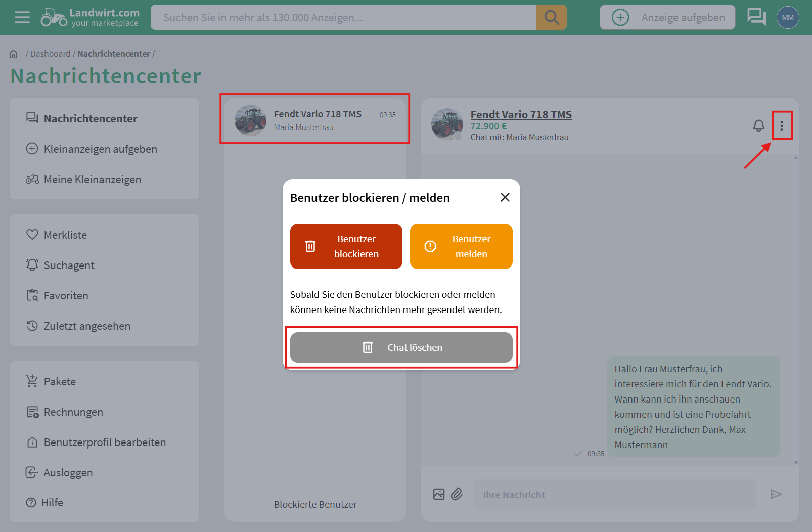The height and width of the screenshot is (532, 812).
Task: Click Benutzer blockieren button
Action: click(346, 246)
